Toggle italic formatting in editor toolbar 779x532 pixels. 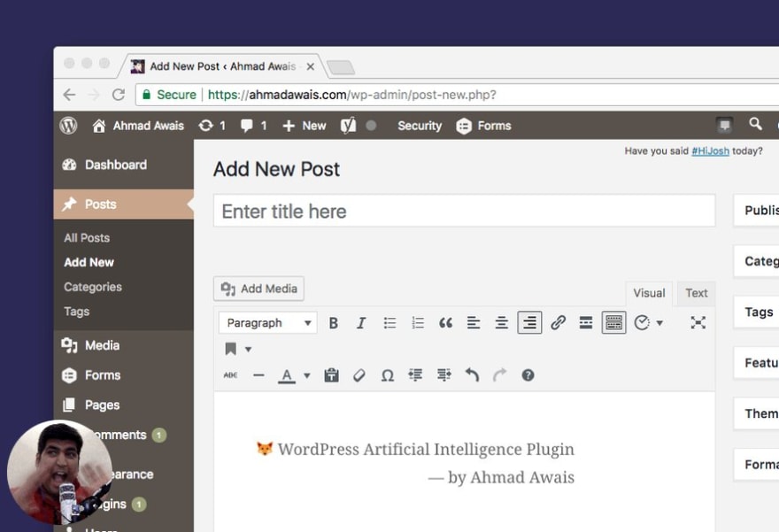point(361,323)
